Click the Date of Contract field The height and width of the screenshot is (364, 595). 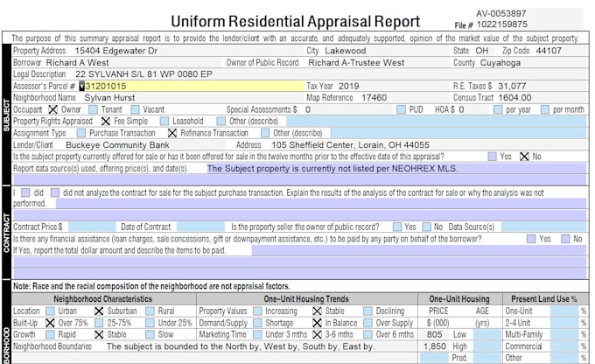tap(200, 227)
